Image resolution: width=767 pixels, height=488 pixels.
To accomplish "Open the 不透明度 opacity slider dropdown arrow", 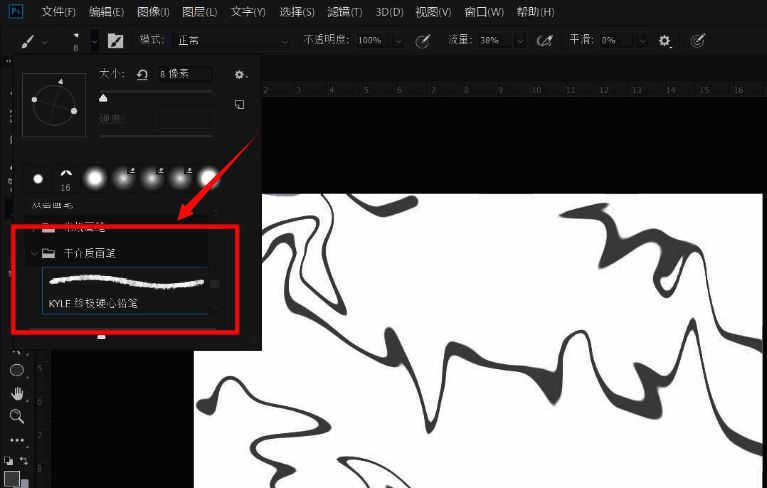I will click(399, 41).
